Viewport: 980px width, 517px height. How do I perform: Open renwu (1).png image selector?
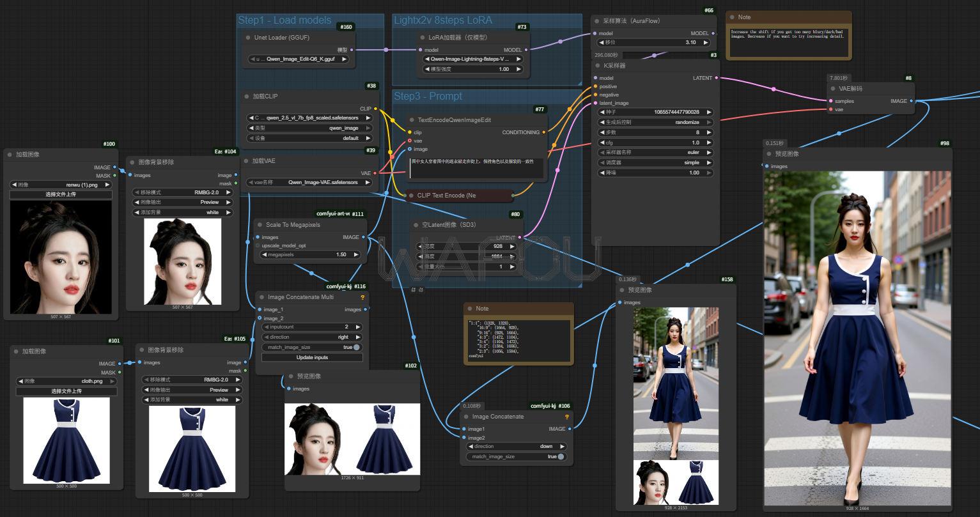tap(61, 185)
